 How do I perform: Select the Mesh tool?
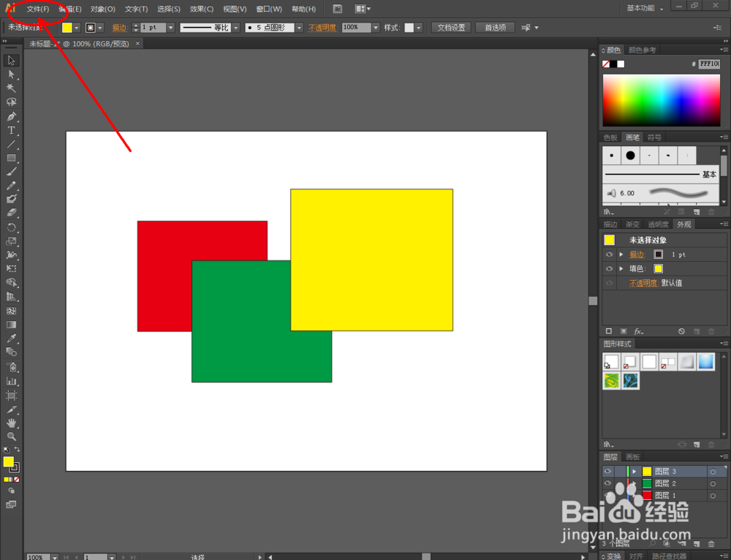[x=11, y=311]
